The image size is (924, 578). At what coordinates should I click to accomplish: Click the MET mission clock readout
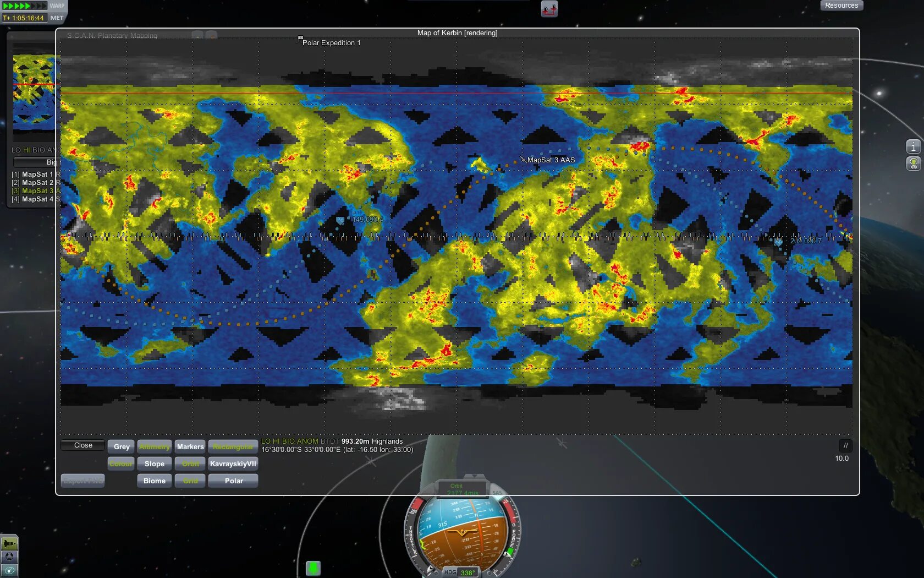click(24, 18)
